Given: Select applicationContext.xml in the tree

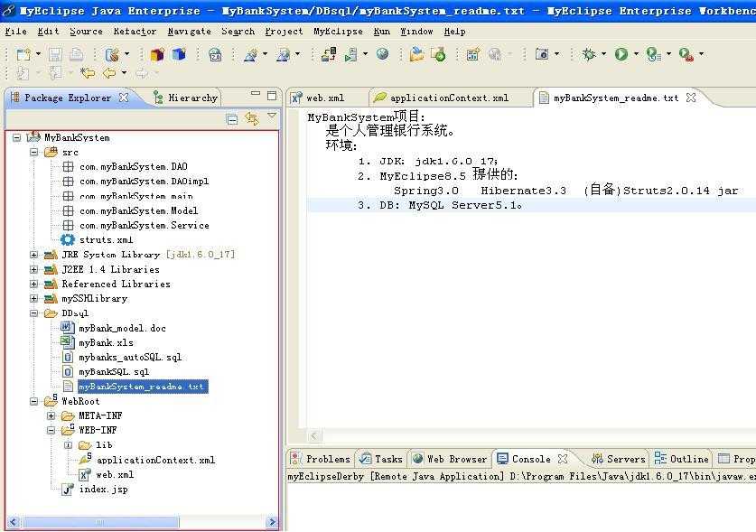Looking at the screenshot, I should pos(155,460).
